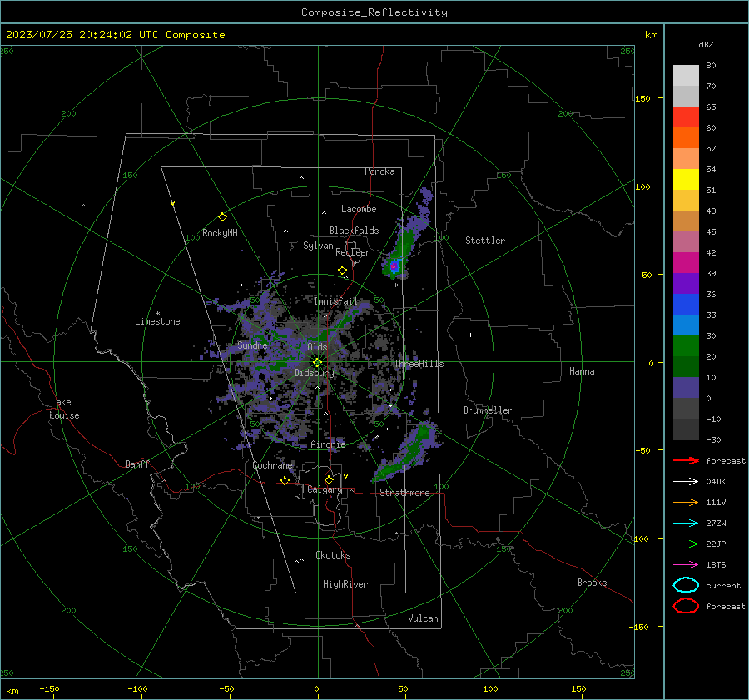
Task: Select the red 65 dBZ legend swatch
Action: [686, 117]
